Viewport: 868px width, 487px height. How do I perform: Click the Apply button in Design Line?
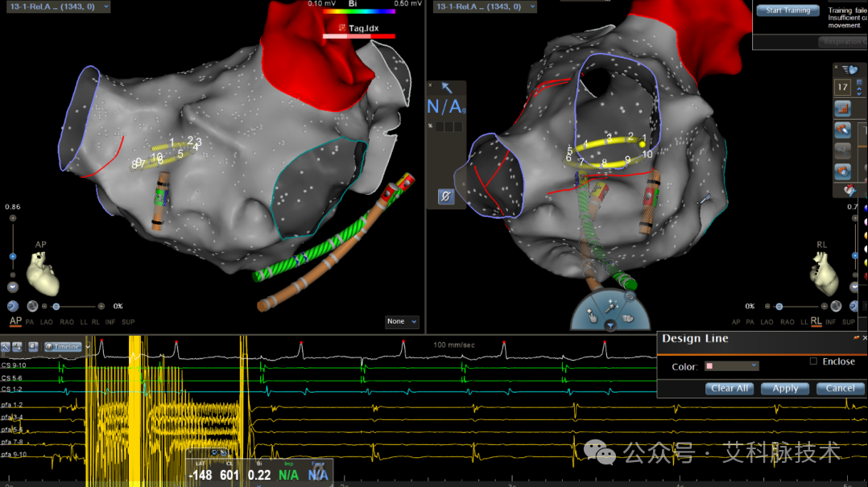pyautogui.click(x=785, y=389)
